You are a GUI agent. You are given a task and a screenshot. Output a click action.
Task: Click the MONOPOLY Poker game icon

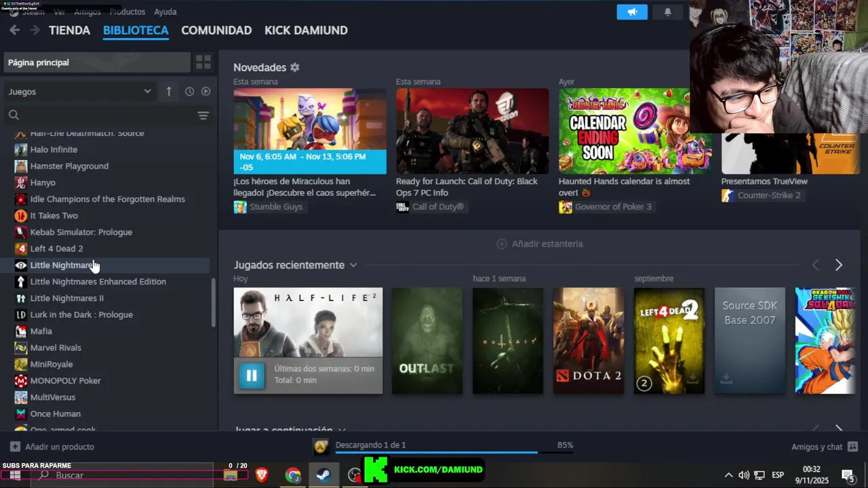pyautogui.click(x=21, y=381)
